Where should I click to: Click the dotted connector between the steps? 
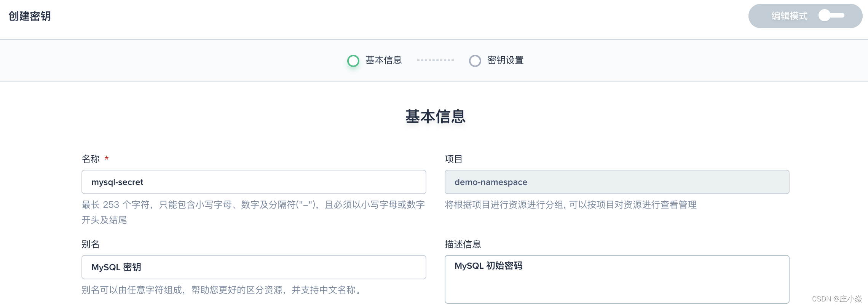coord(436,60)
